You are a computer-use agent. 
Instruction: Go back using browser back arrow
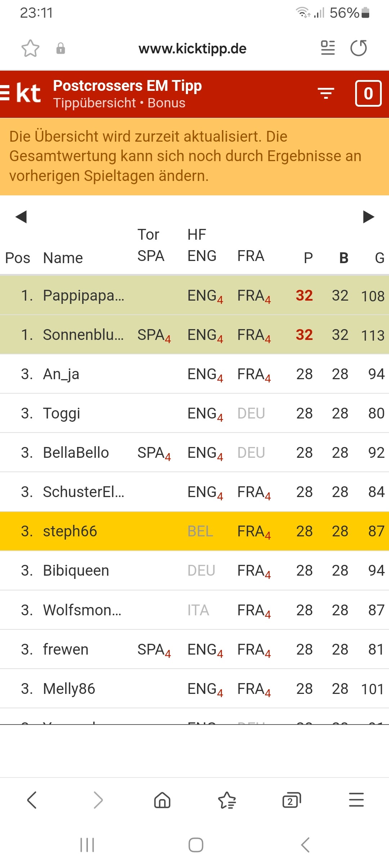[x=32, y=800]
